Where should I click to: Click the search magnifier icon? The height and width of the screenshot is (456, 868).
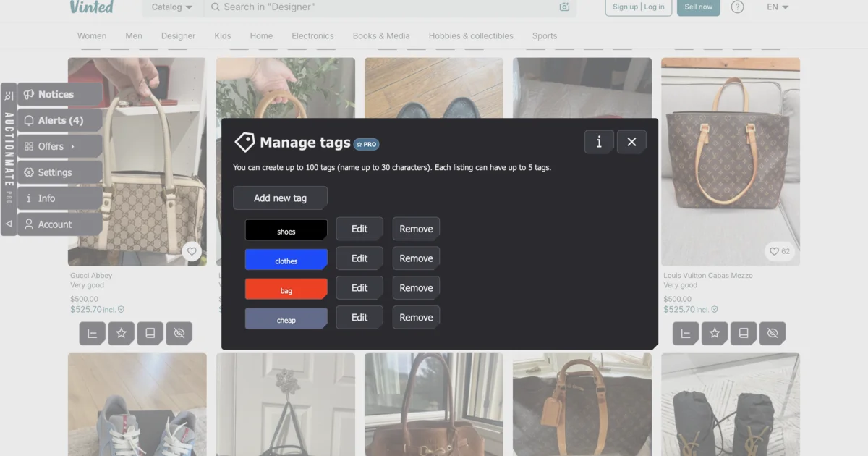[x=215, y=7]
